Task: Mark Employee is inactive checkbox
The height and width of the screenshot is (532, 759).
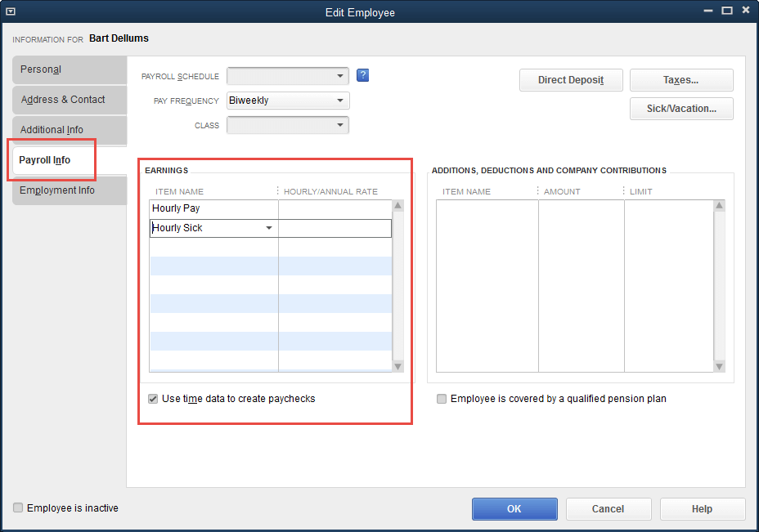Action: tap(18, 507)
